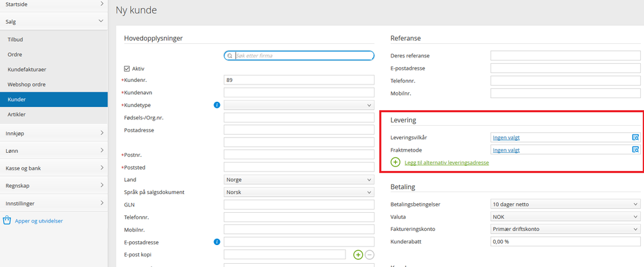Remove E-post kopi with the minus icon
The height and width of the screenshot is (267, 644).
[x=369, y=255]
